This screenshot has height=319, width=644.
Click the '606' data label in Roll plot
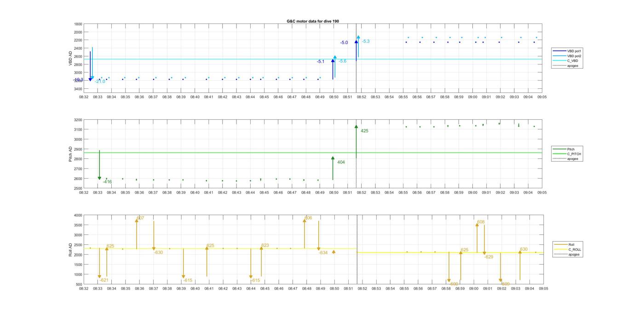click(x=308, y=218)
